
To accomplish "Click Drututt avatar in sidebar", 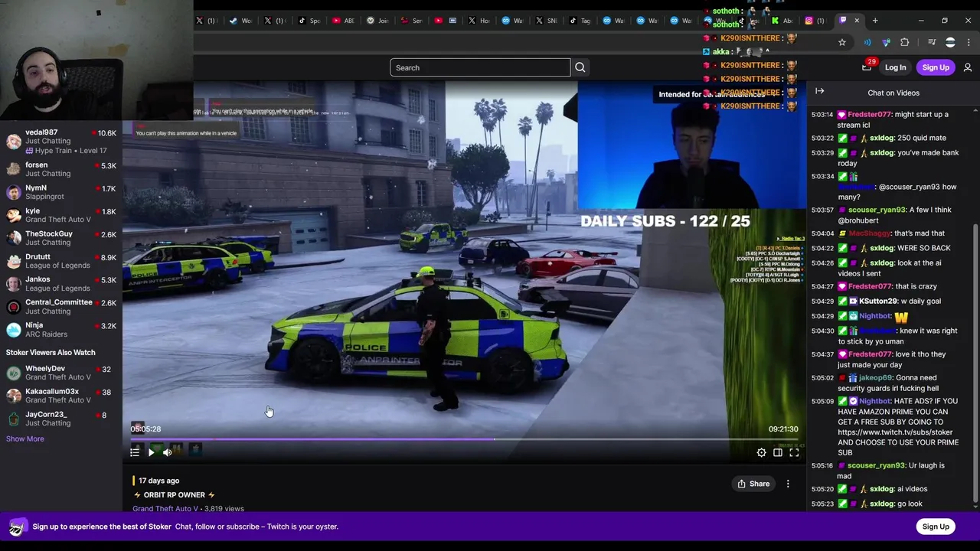I will 14,261.
